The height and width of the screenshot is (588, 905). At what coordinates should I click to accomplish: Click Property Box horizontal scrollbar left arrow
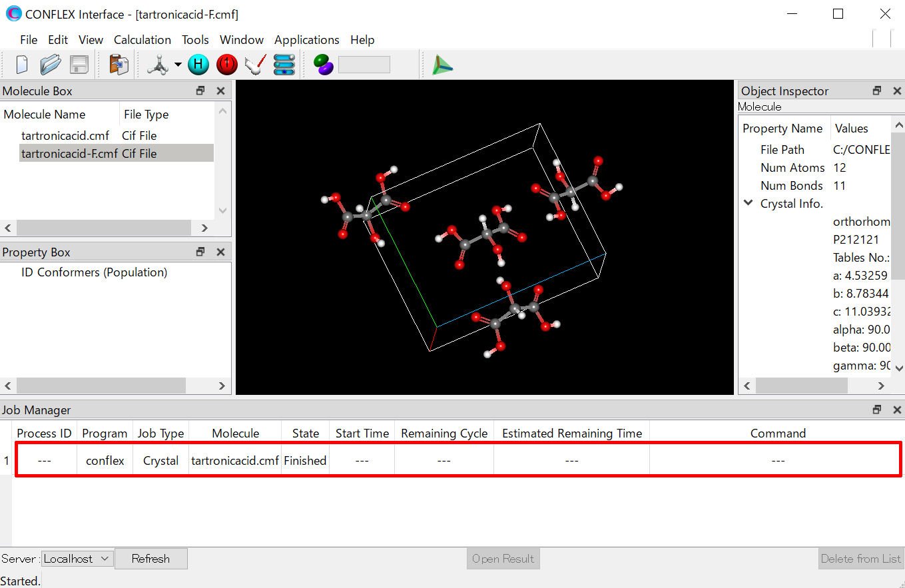[9, 386]
